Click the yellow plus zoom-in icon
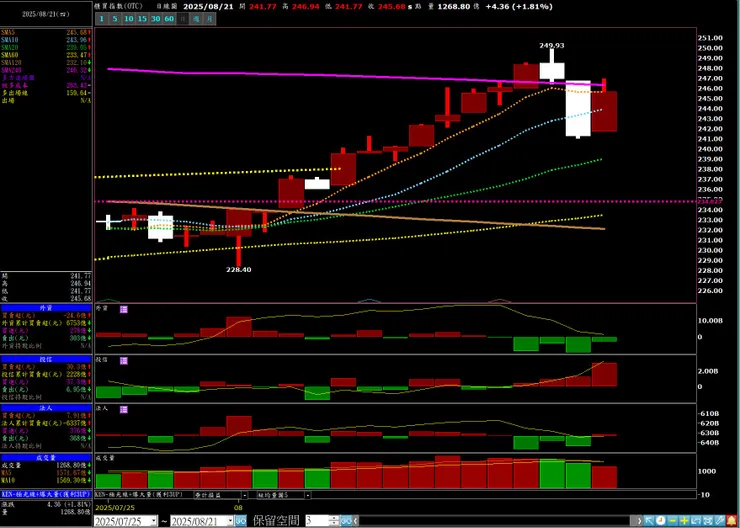 point(684,520)
